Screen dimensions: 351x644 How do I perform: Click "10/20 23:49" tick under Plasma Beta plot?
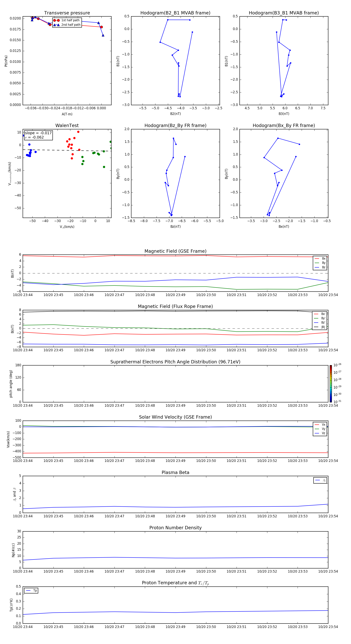tap(175, 516)
